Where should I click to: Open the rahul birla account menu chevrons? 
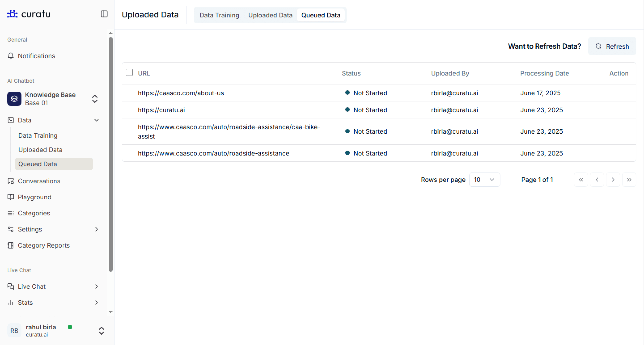tap(101, 330)
